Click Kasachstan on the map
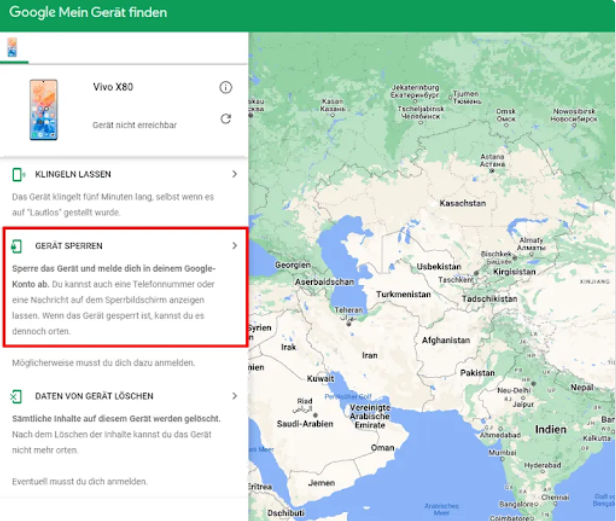616x521 pixels. pos(462,202)
